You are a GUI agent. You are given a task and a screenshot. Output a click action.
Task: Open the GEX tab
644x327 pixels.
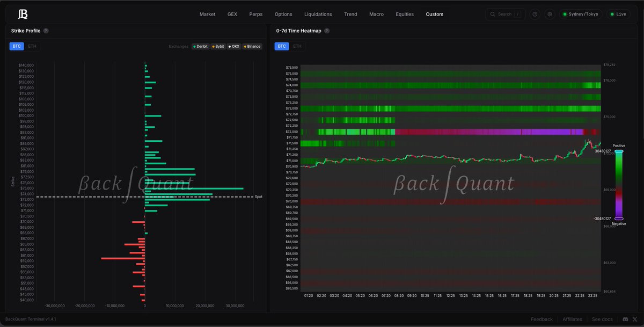tap(232, 14)
